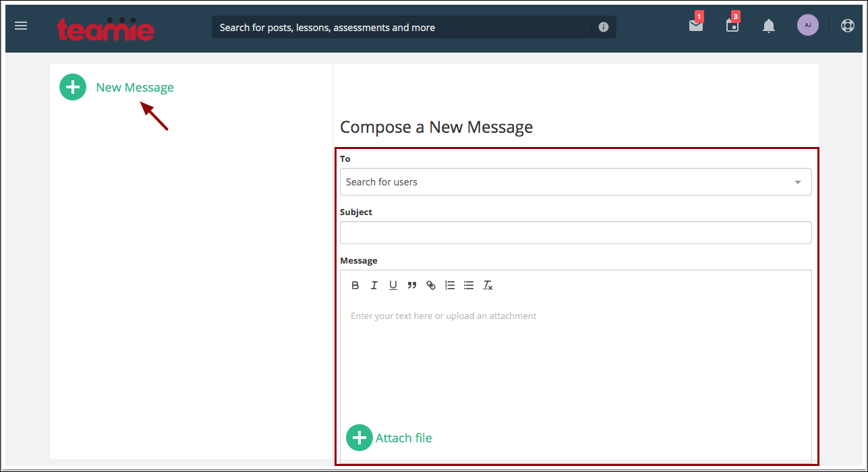Image resolution: width=868 pixels, height=472 pixels.
Task: Start a bulleted list
Action: pyautogui.click(x=469, y=285)
